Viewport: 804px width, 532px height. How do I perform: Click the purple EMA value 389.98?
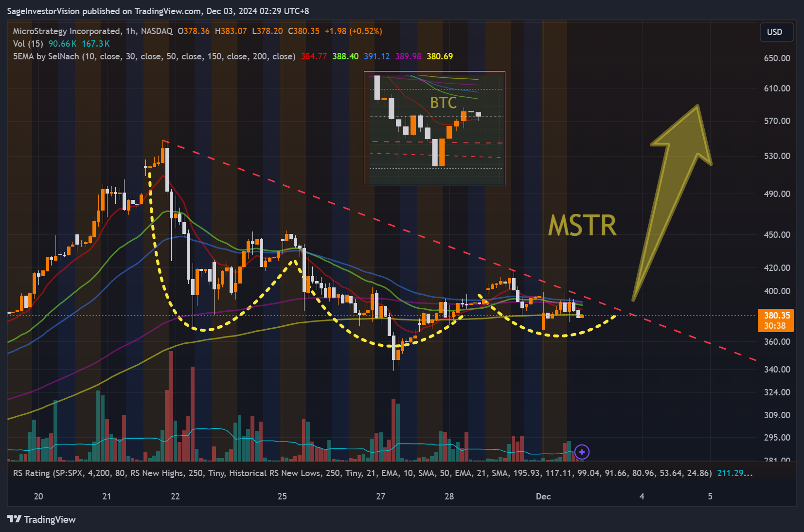point(408,56)
